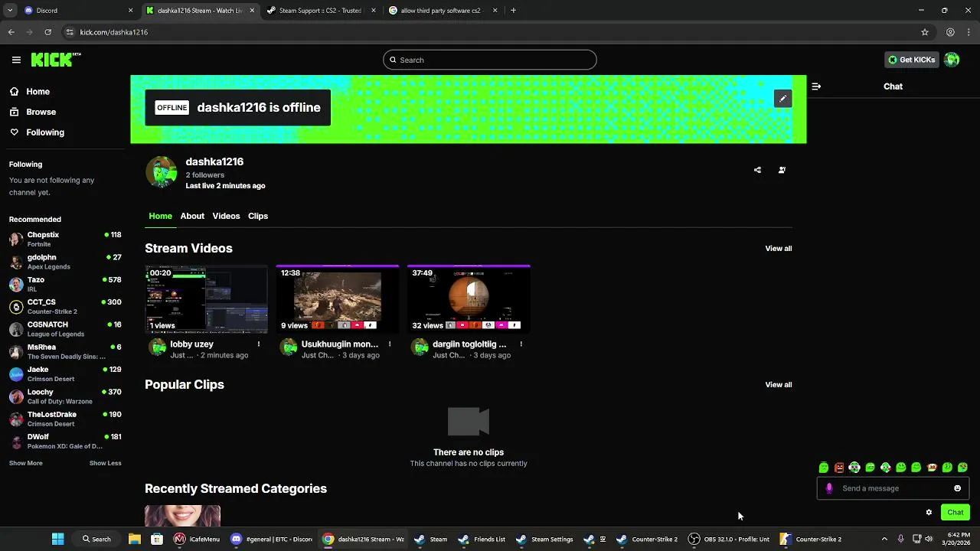Switch to the About tab

192,216
